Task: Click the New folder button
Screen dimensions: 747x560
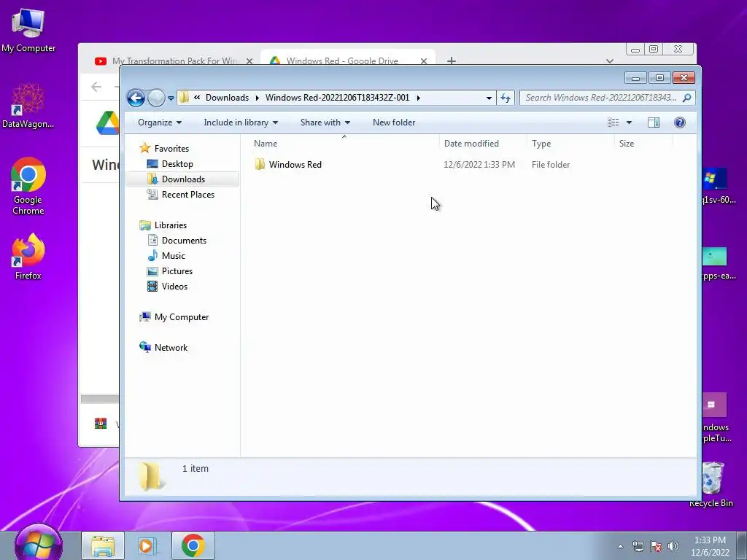Action: (394, 122)
